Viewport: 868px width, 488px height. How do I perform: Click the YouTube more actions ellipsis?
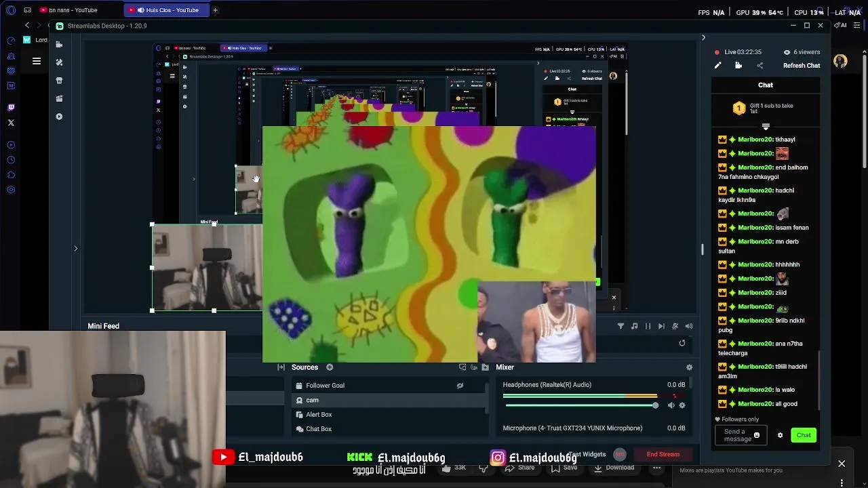(656, 468)
